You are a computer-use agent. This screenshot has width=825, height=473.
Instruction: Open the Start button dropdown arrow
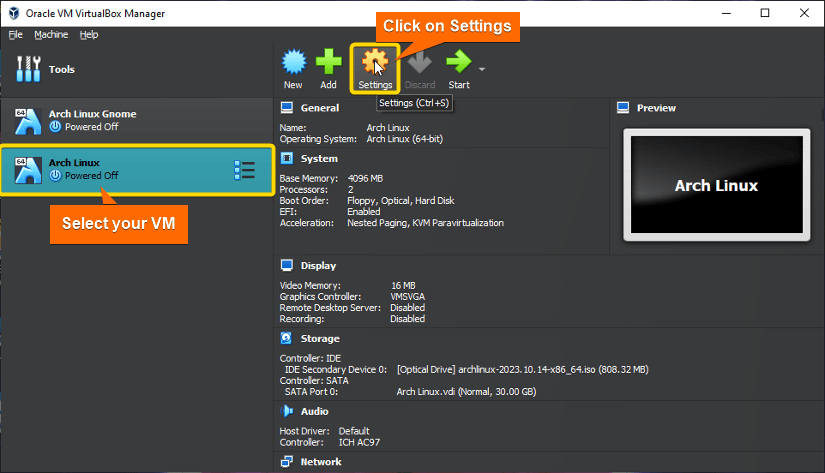point(481,69)
